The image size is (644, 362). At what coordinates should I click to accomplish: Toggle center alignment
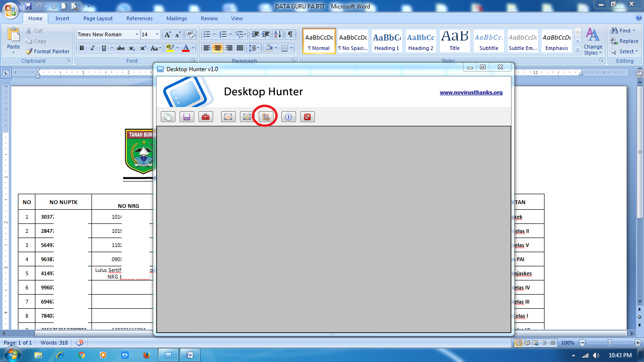[x=217, y=48]
